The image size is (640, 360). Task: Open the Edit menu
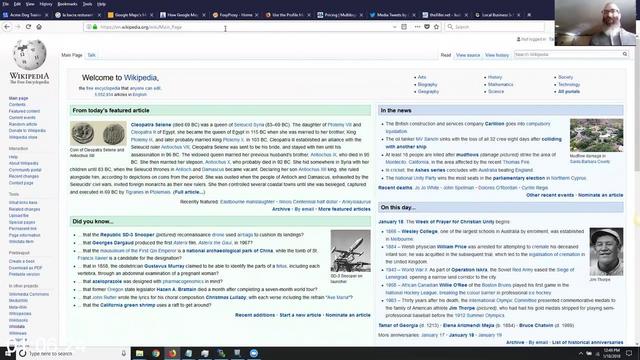pyautogui.click(x=17, y=4)
